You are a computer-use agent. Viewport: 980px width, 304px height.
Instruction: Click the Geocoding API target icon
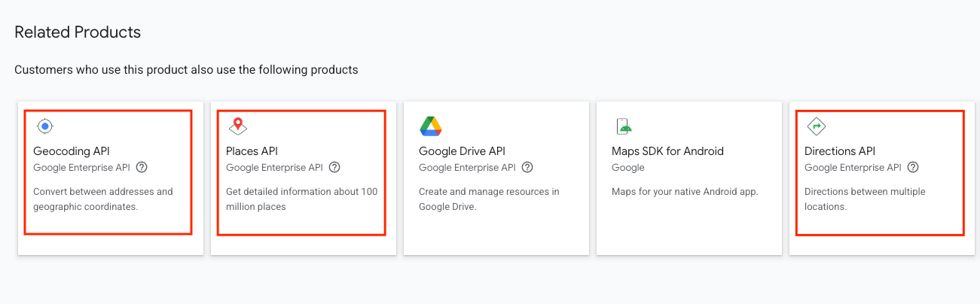tap(45, 126)
